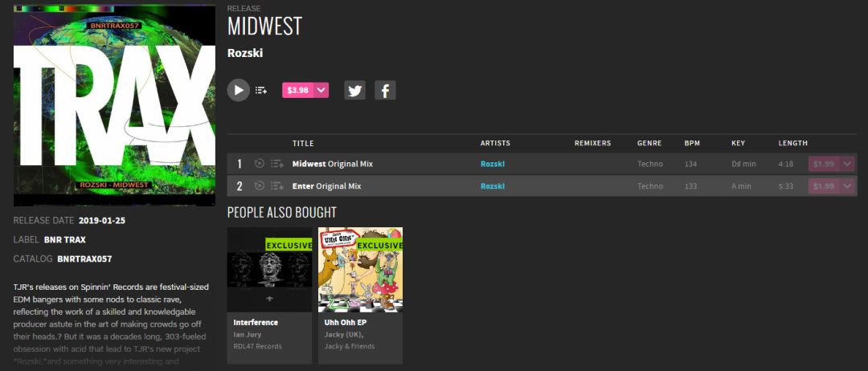Expand release price dropdown arrow
The width and height of the screenshot is (868, 371).
click(321, 90)
